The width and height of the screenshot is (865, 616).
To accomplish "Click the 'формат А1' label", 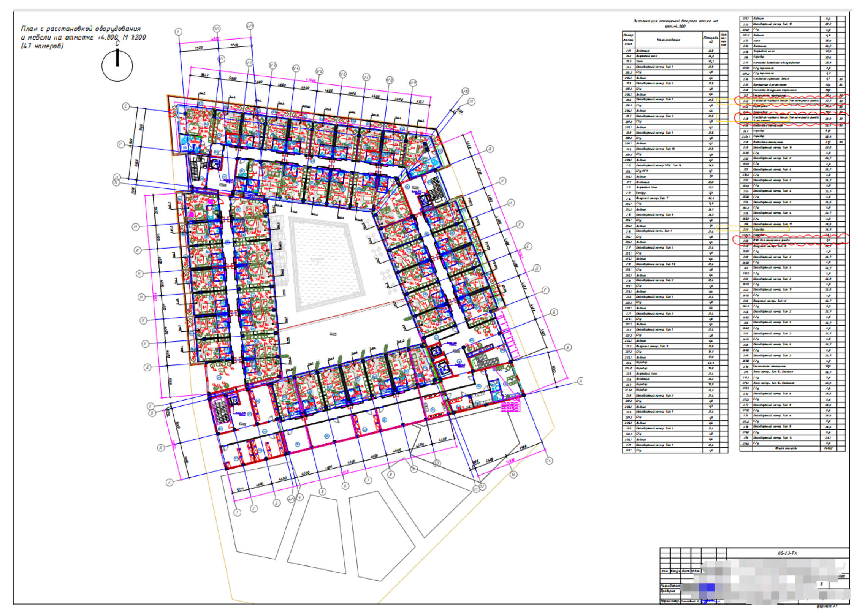I will point(827,606).
